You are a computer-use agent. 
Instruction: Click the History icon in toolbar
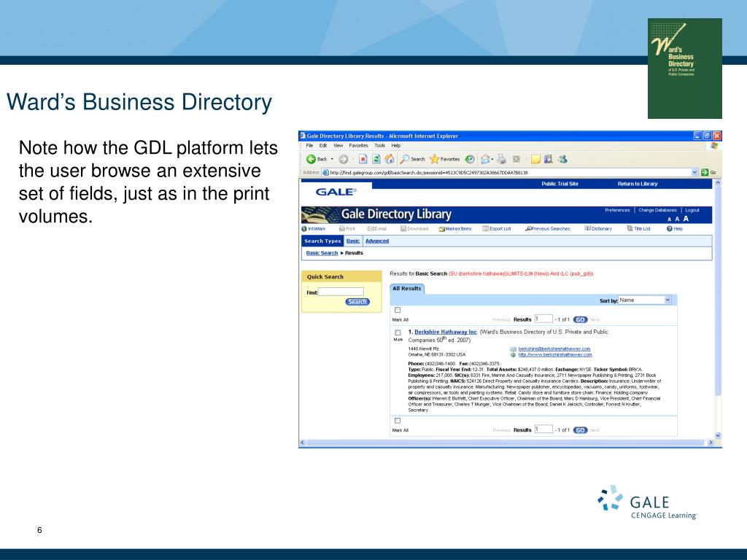pos(470,159)
